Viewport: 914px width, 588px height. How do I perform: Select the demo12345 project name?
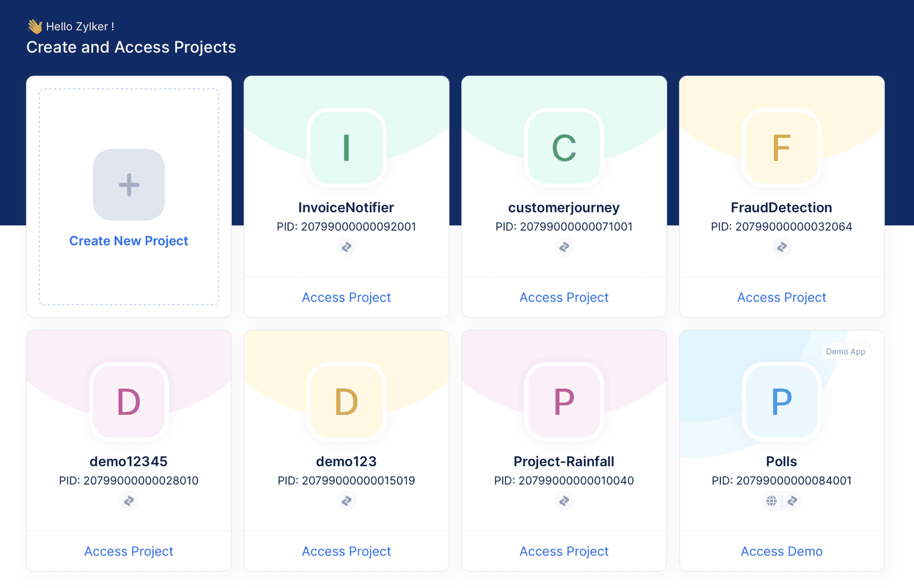[129, 461]
